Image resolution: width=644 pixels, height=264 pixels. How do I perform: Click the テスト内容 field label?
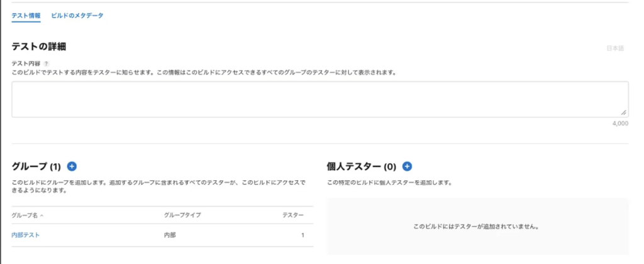pyautogui.click(x=26, y=63)
